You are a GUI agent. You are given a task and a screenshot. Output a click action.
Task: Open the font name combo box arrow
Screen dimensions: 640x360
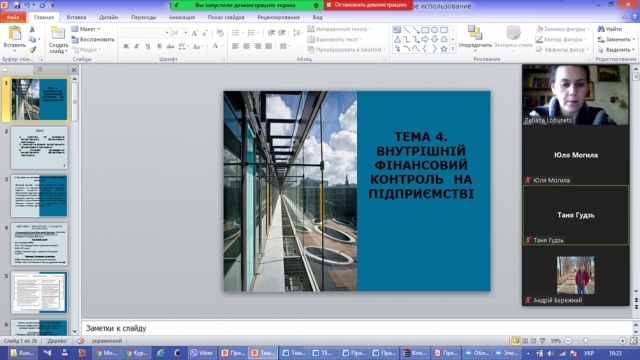click(167, 33)
